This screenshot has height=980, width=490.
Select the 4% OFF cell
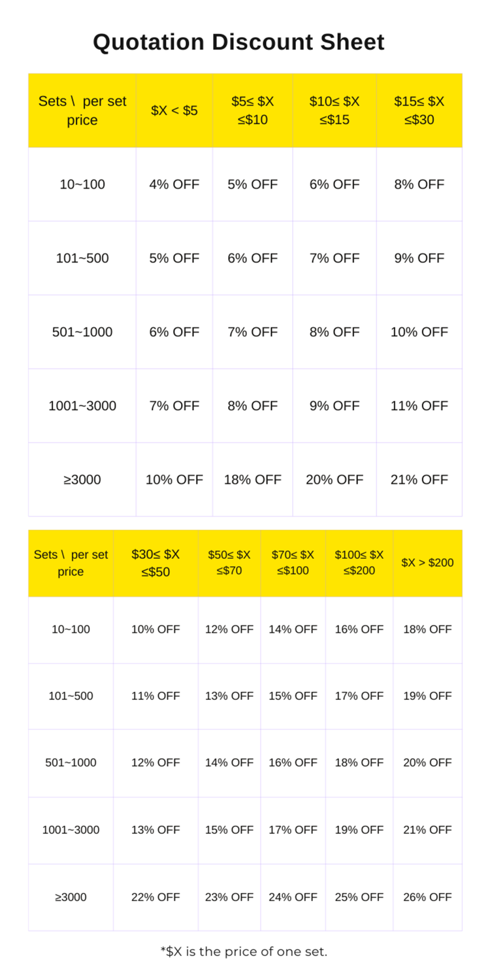click(x=174, y=184)
